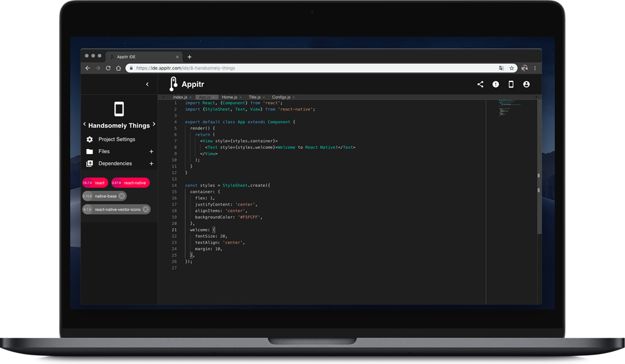The height and width of the screenshot is (364, 625).
Task: Open the Dependencies section
Action: tap(115, 163)
